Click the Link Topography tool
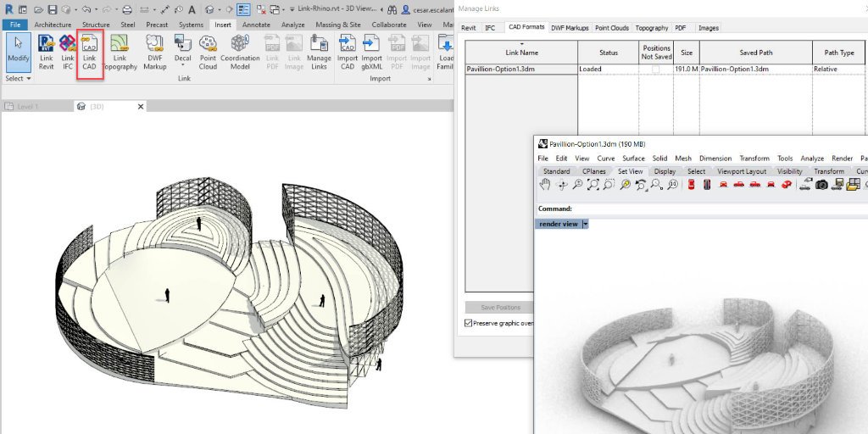This screenshot has width=868, height=434. [x=120, y=52]
